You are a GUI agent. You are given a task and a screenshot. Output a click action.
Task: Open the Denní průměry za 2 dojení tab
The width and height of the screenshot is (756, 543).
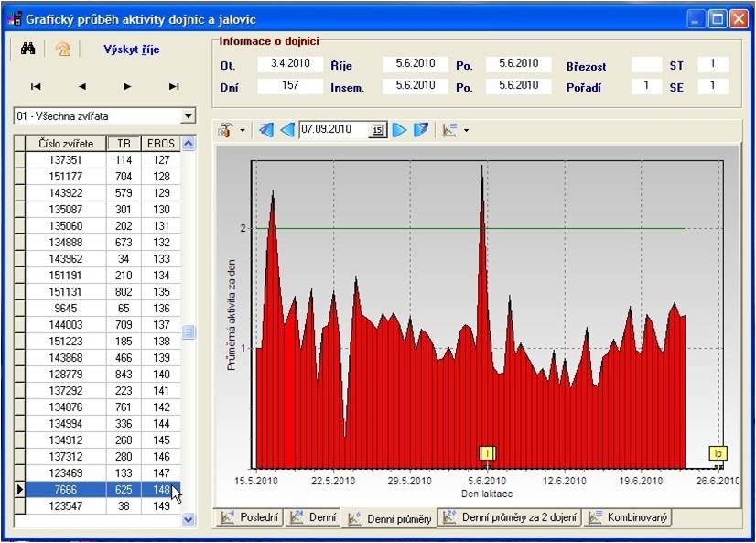510,517
